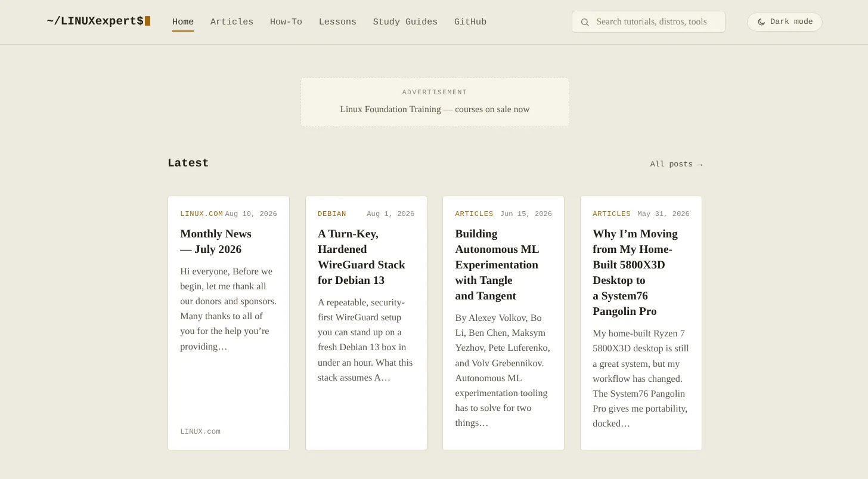Toggle Dark mode
The width and height of the screenshot is (868, 479).
pos(785,22)
